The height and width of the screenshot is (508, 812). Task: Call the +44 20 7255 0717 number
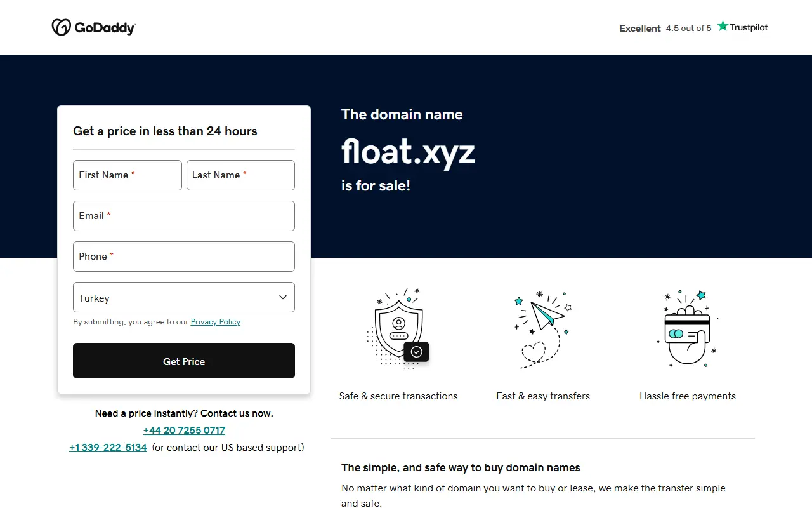(x=184, y=431)
